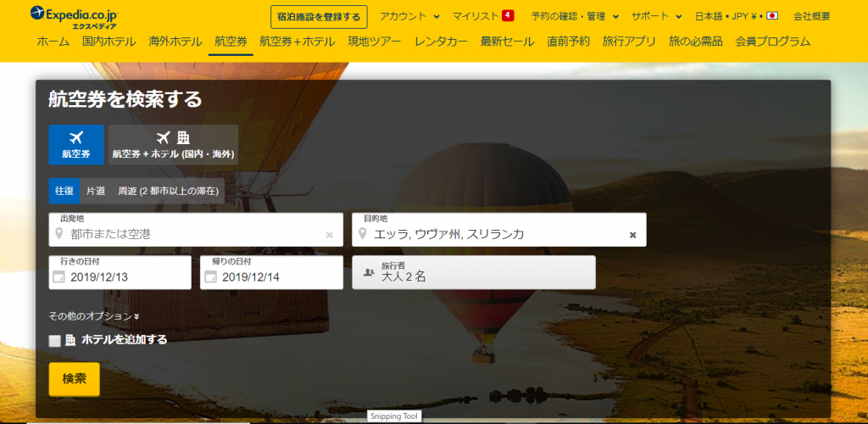Open the 予約の確認・管理 dropdown
This screenshot has width=868, height=424.
click(576, 16)
